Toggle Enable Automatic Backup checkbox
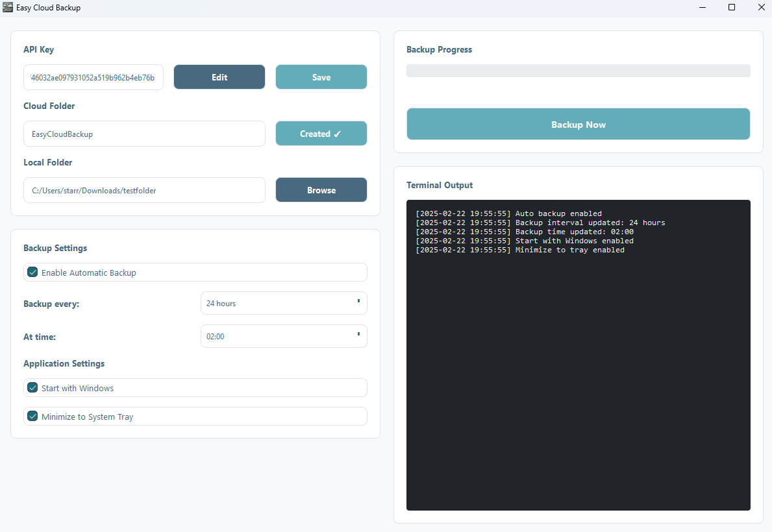 [x=32, y=272]
